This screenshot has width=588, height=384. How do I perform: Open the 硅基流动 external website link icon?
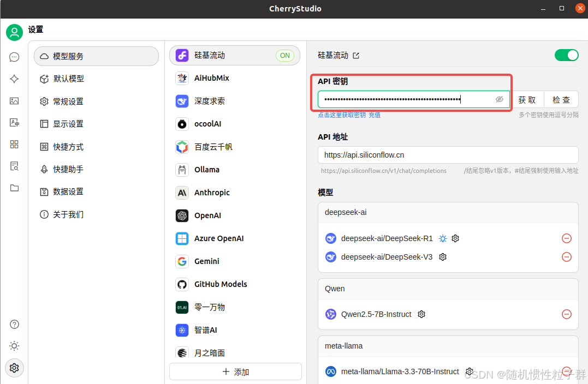[356, 56]
